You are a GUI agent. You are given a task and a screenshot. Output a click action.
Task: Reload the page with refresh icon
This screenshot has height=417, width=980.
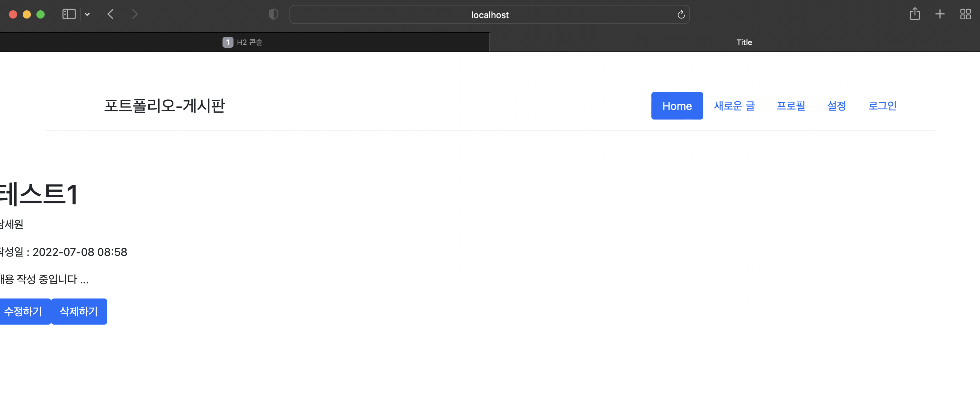click(x=681, y=14)
